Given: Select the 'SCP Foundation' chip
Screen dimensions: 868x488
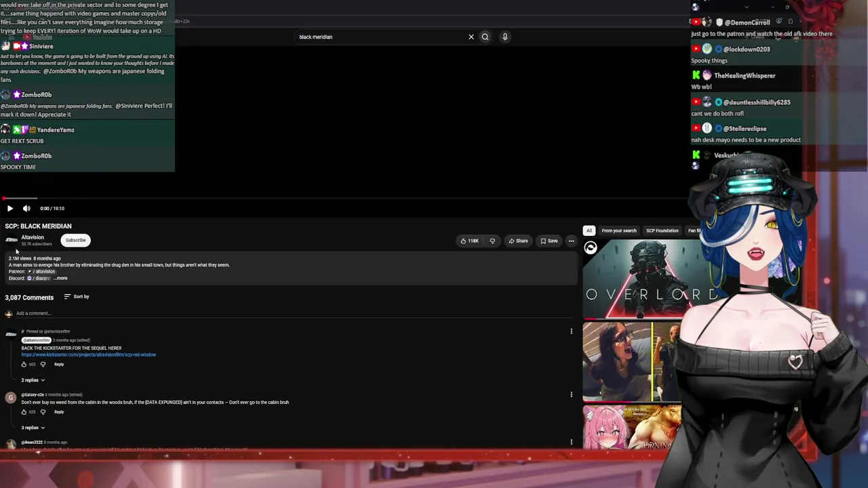Looking at the screenshot, I should click(x=662, y=230).
